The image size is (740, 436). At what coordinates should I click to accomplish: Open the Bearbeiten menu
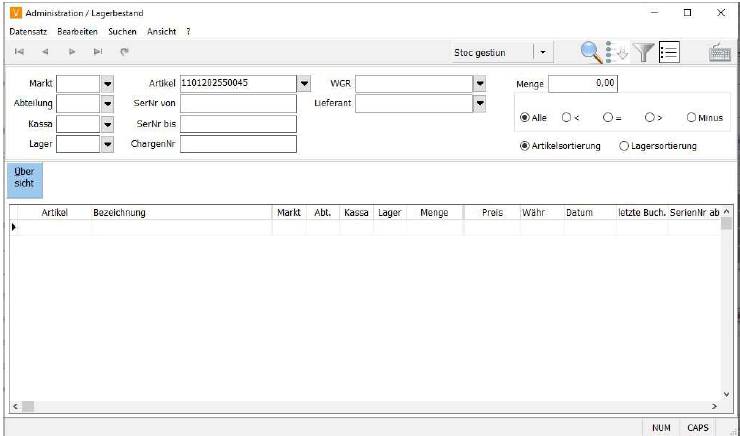click(77, 32)
